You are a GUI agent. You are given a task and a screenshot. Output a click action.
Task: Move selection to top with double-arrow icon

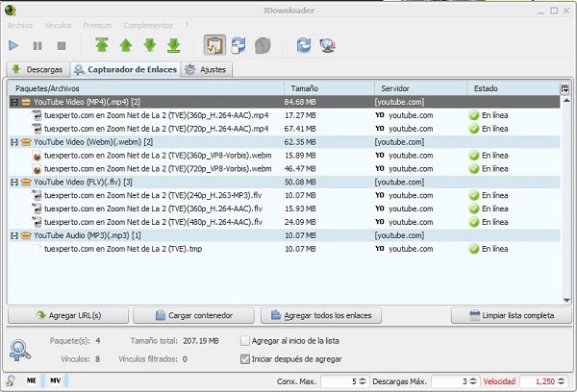[102, 45]
